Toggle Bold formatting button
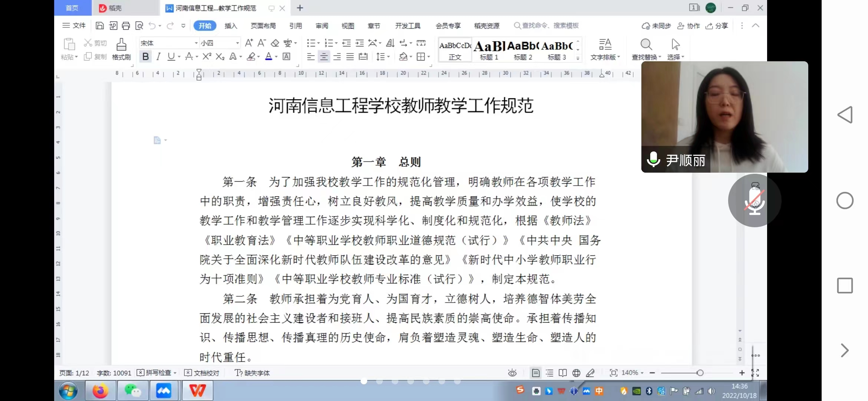The width and height of the screenshot is (868, 401). pos(145,56)
